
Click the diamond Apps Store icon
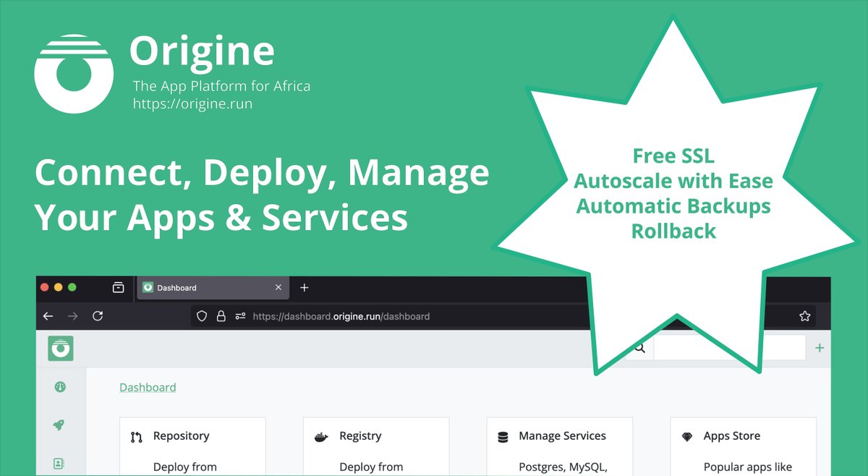click(x=687, y=437)
